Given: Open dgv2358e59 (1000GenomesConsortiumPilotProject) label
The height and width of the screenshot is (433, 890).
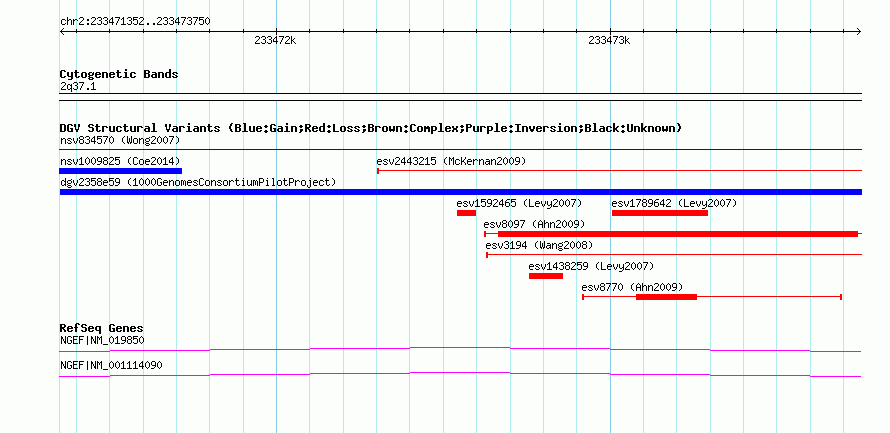Looking at the screenshot, I should click(198, 182).
